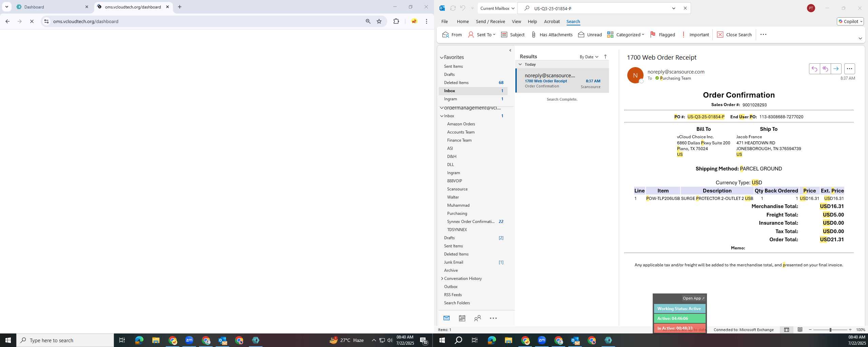Open Zoom app on left taskbar

(x=189, y=340)
